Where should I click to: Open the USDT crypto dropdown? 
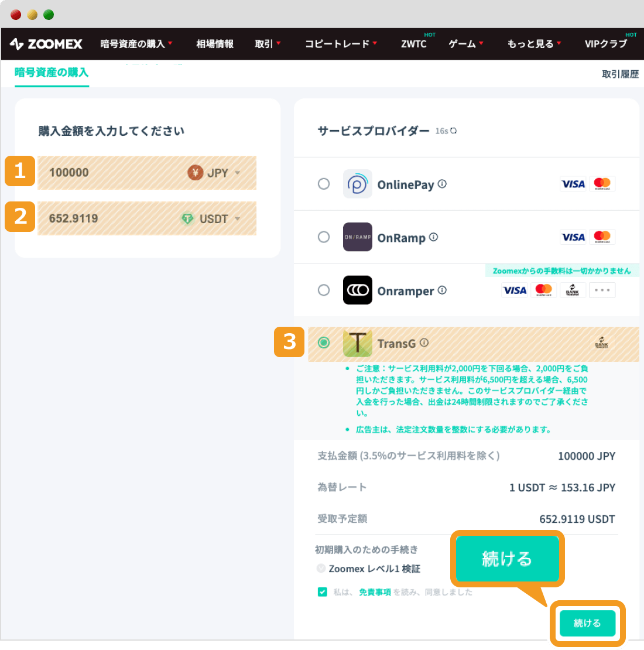click(x=238, y=219)
